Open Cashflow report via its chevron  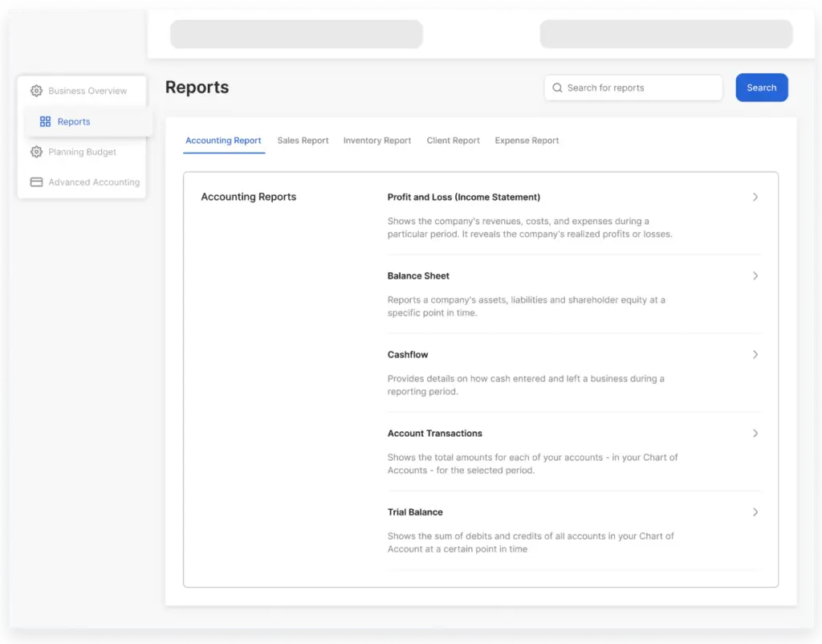coord(755,355)
